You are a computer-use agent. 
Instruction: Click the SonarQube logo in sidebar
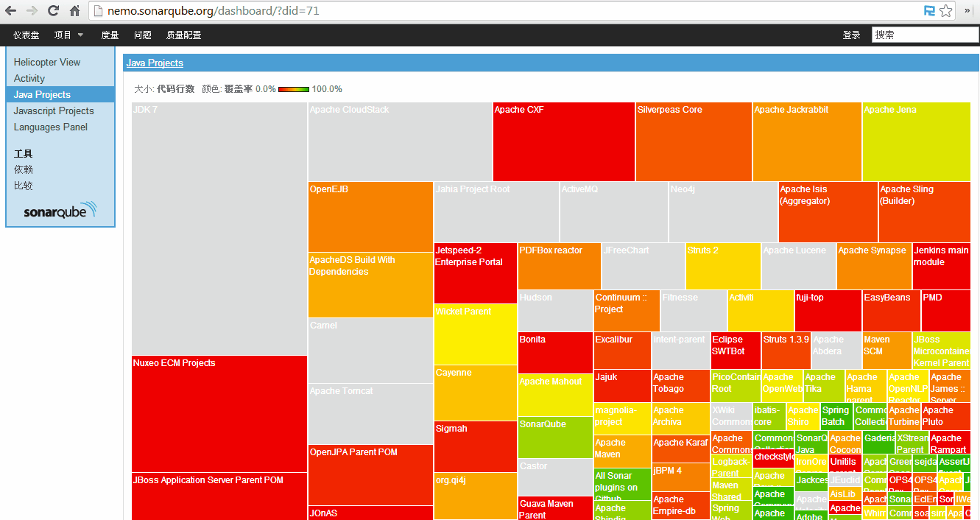click(x=60, y=210)
